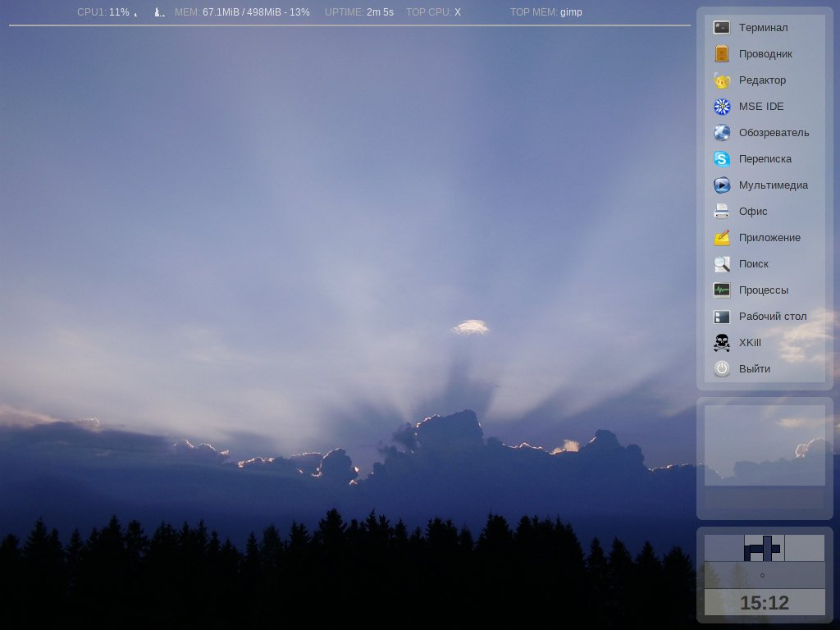
Task: Open Поиск with the magnifier icon
Action: click(x=722, y=264)
